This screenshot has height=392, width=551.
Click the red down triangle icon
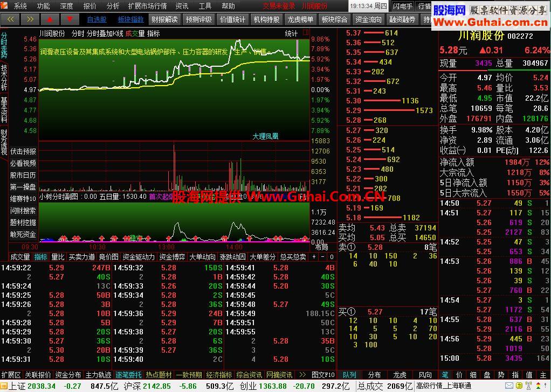[70, 19]
